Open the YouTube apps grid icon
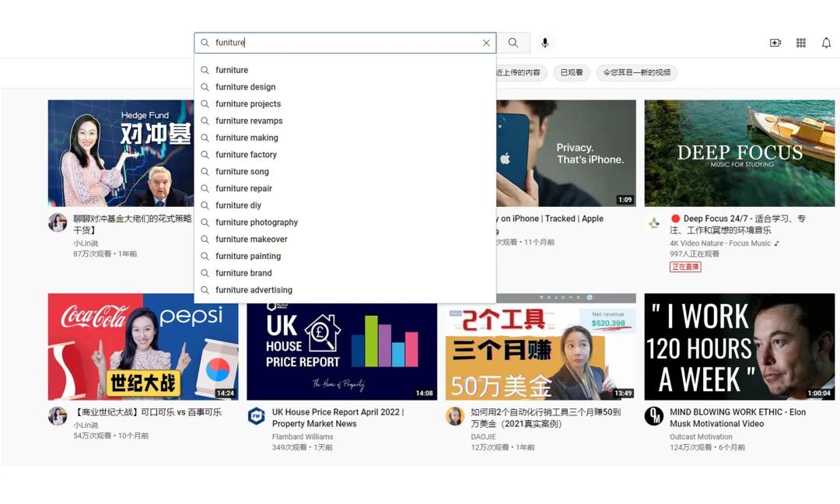This screenshot has height=504, width=840. tap(801, 43)
